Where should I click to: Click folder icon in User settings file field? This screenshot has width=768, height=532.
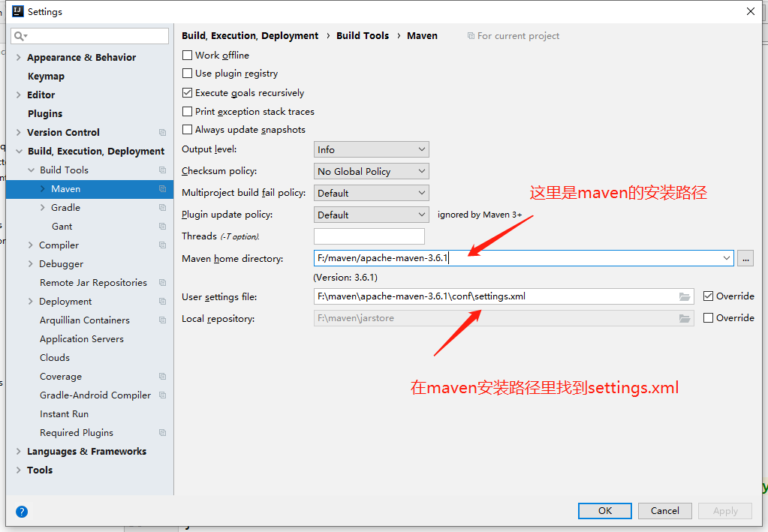coord(684,296)
